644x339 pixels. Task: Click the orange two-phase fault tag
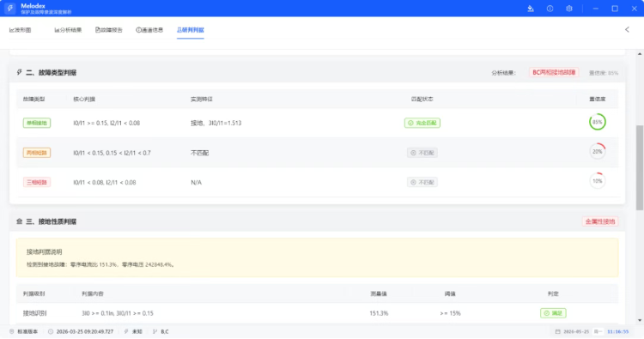[x=37, y=153]
